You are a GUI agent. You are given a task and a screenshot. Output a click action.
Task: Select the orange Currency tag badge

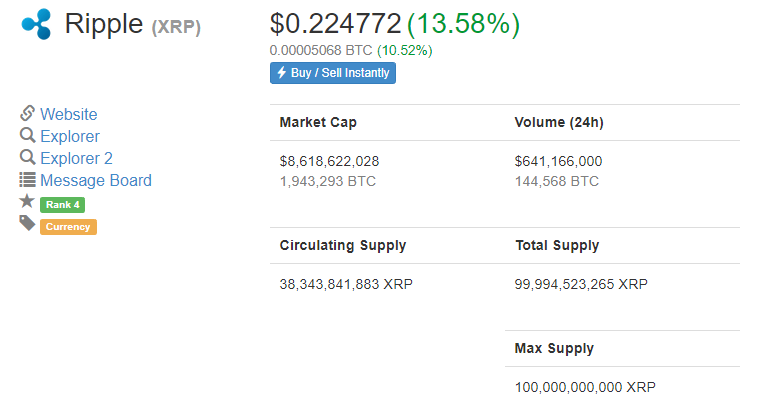[68, 227]
